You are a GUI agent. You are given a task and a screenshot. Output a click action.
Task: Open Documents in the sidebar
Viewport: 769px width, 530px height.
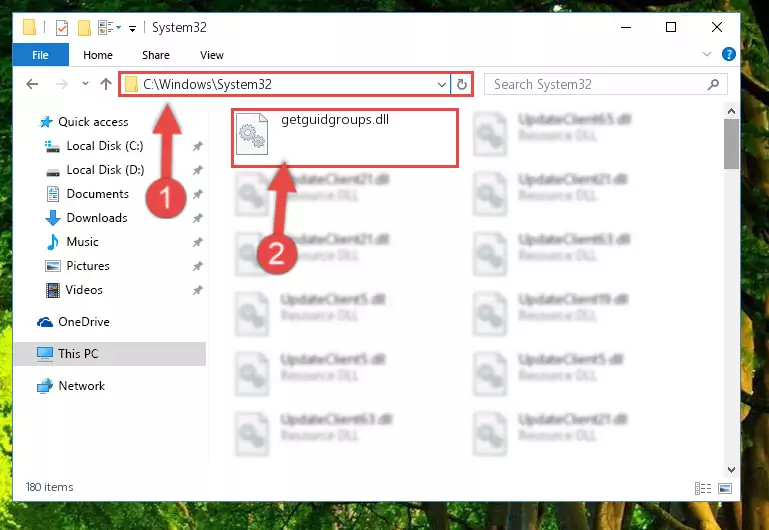coord(97,194)
